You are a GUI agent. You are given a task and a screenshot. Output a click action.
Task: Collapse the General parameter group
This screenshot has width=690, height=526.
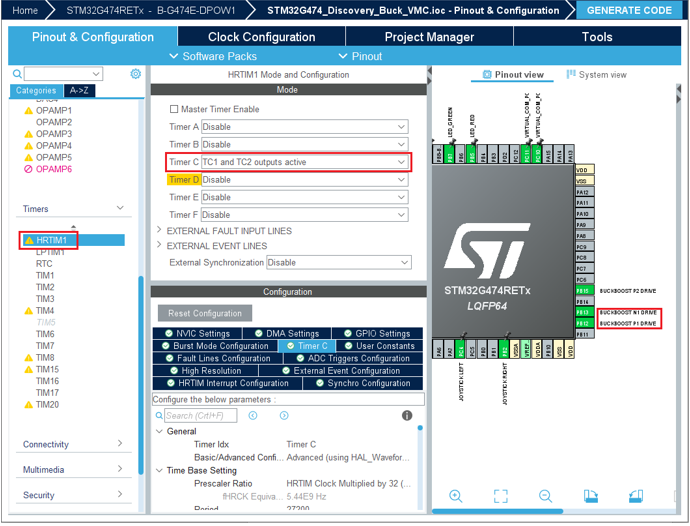coord(159,431)
